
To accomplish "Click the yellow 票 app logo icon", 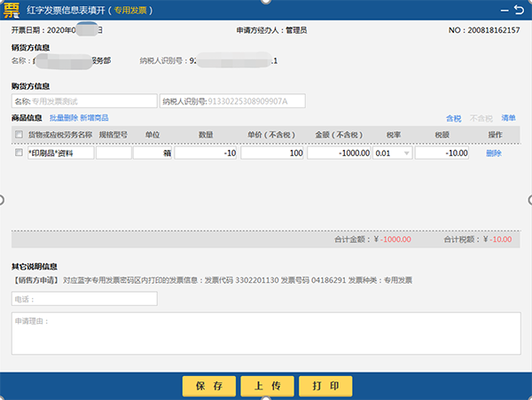I will (x=13, y=11).
